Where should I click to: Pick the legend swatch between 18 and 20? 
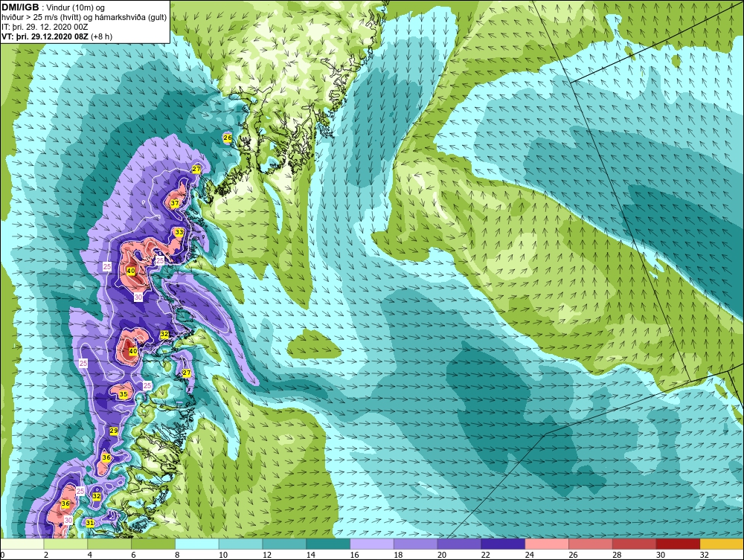[416, 544]
